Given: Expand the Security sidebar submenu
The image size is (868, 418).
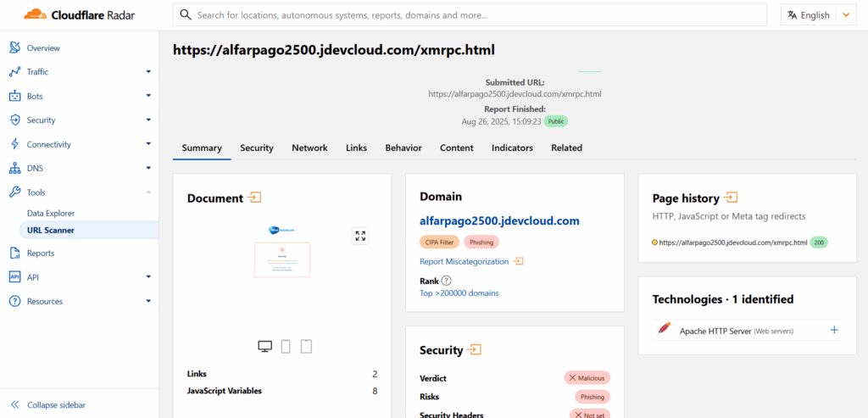Looking at the screenshot, I should (148, 120).
